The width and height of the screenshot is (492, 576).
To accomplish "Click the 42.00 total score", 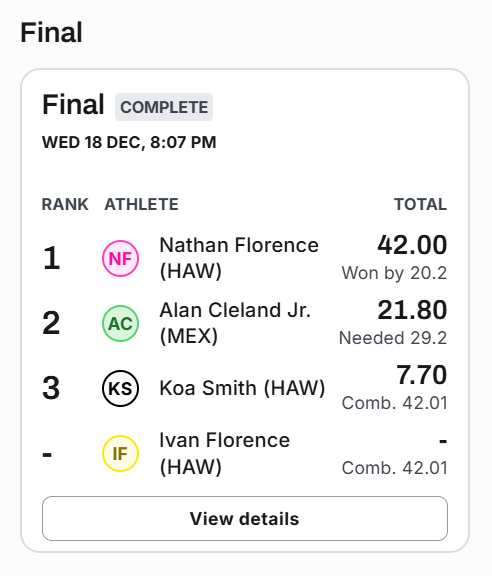I will click(x=412, y=245).
